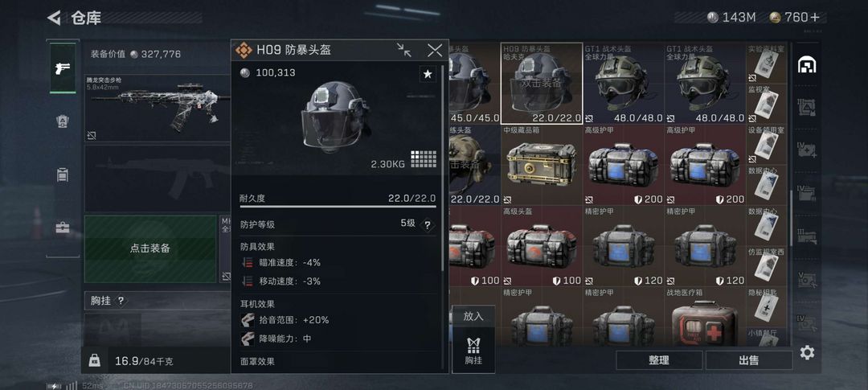
Task: Close the H09 防暴头盔 detail window
Action: [435, 50]
